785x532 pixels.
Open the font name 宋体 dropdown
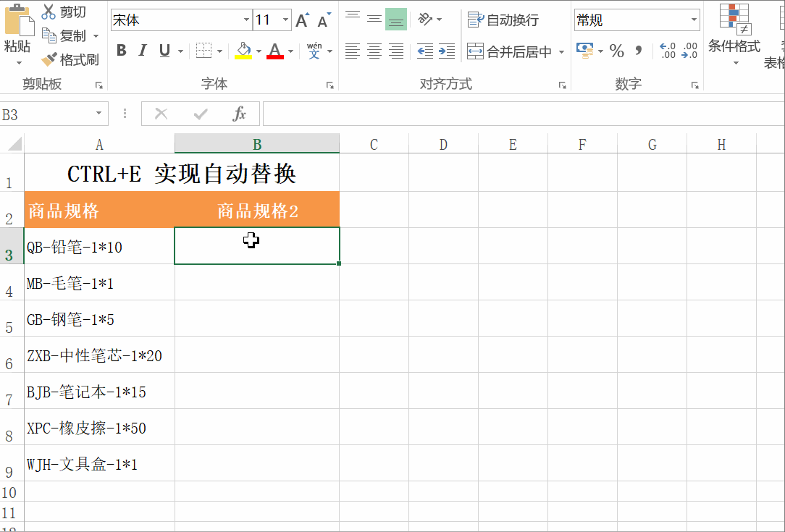pos(246,20)
